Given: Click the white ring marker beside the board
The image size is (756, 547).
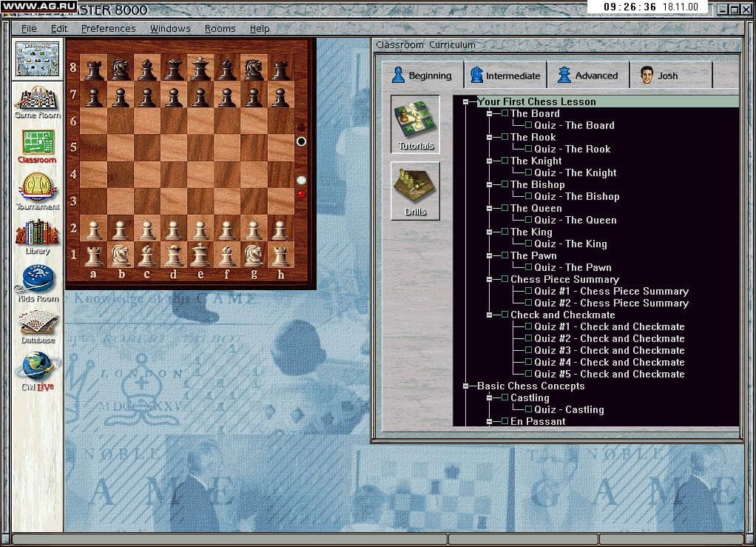Looking at the screenshot, I should coord(301,141).
